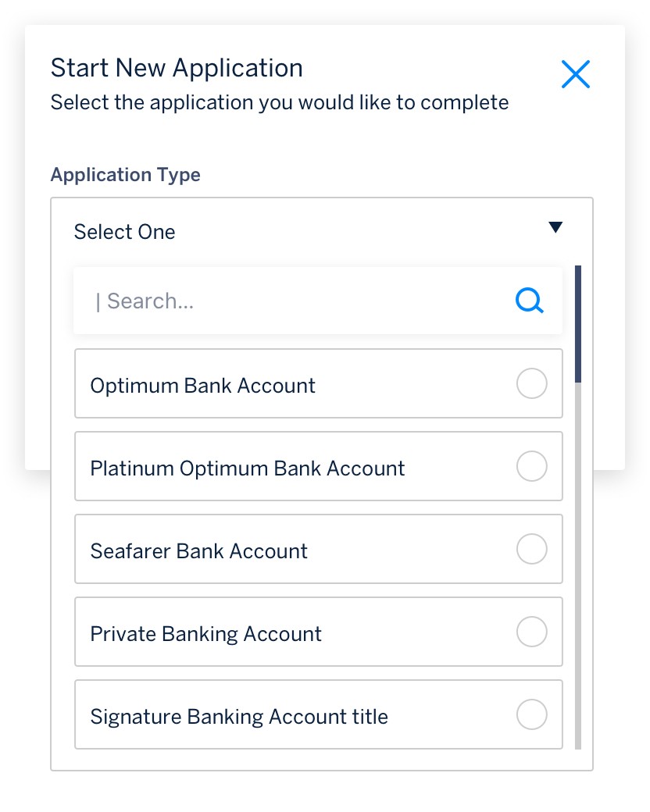Focus the Search input field
The height and width of the screenshot is (812, 650).
tap(297, 301)
